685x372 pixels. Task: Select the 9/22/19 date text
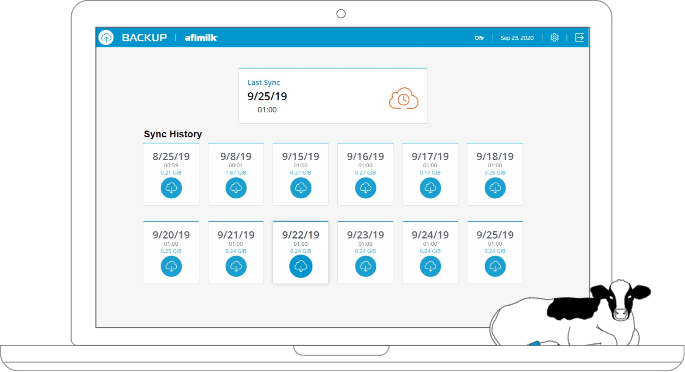click(301, 234)
